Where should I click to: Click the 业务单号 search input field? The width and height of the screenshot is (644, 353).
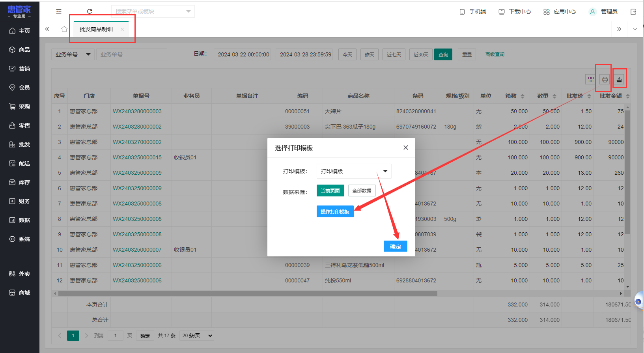[x=132, y=54]
